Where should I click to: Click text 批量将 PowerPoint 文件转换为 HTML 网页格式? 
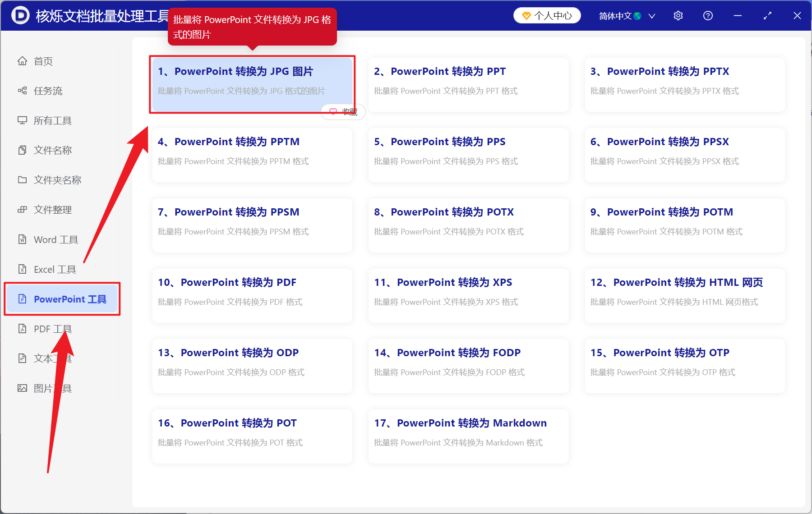674,302
